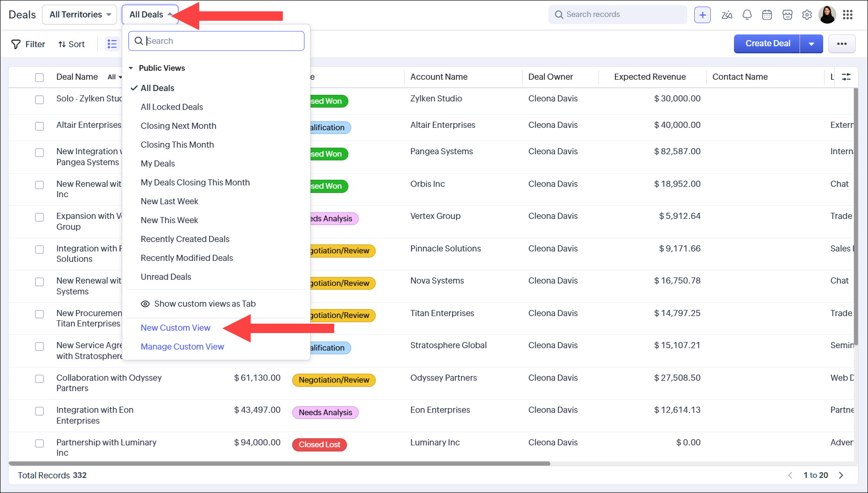868x493 pixels.
Task: Expand the Create Deal dropdown arrow
Action: point(811,44)
